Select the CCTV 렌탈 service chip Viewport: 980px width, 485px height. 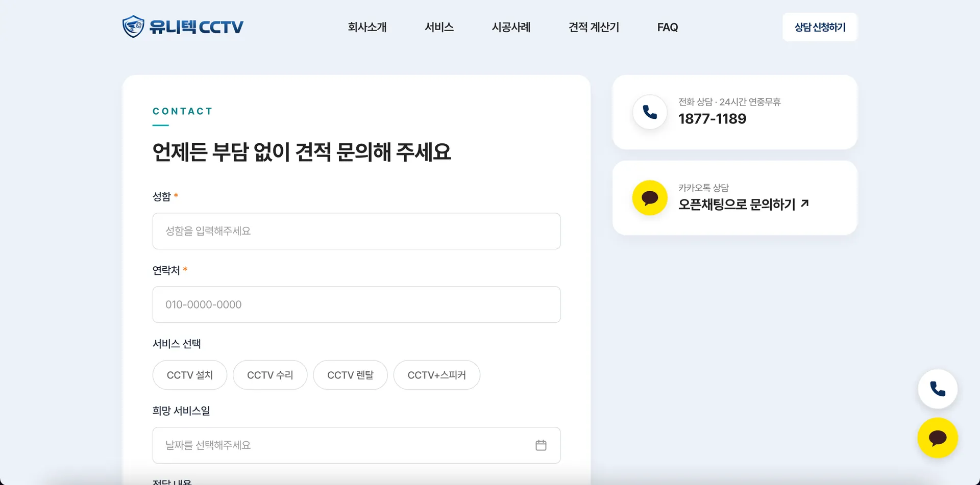[x=350, y=375]
